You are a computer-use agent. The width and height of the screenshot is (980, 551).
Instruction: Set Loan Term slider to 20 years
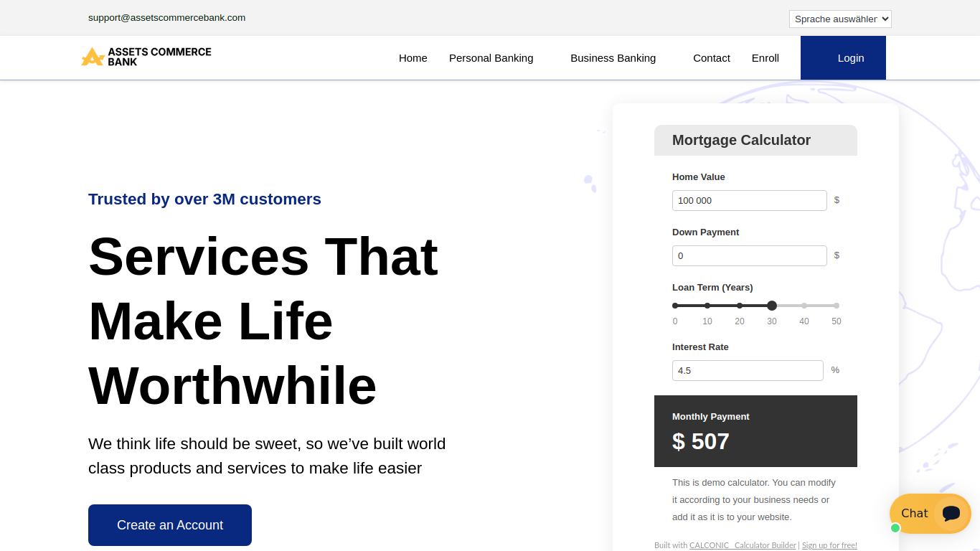[740, 306]
